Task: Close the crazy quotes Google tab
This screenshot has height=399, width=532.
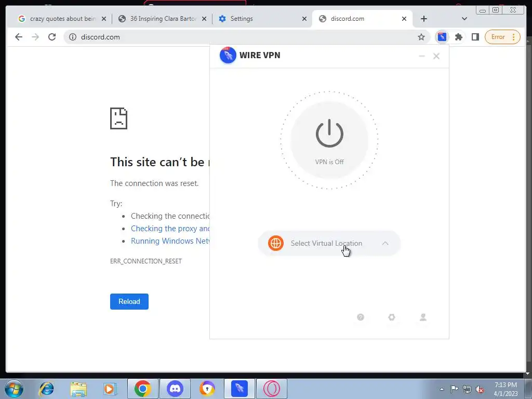Action: coord(104,19)
